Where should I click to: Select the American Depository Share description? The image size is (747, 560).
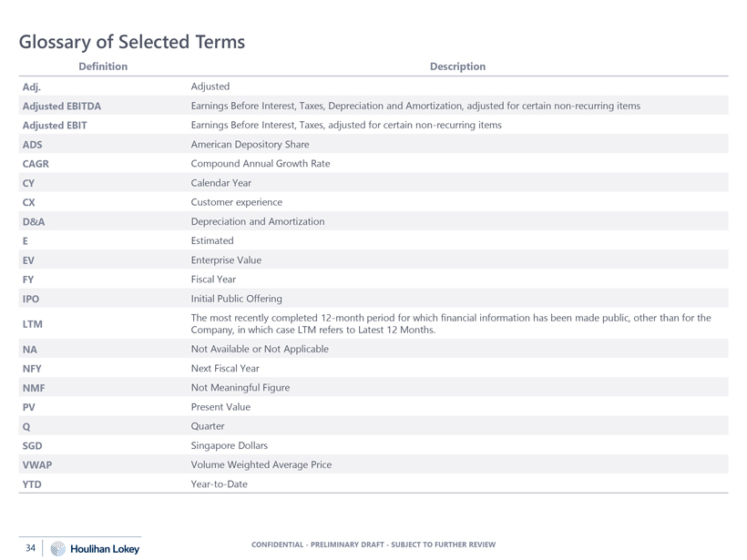pos(251,145)
